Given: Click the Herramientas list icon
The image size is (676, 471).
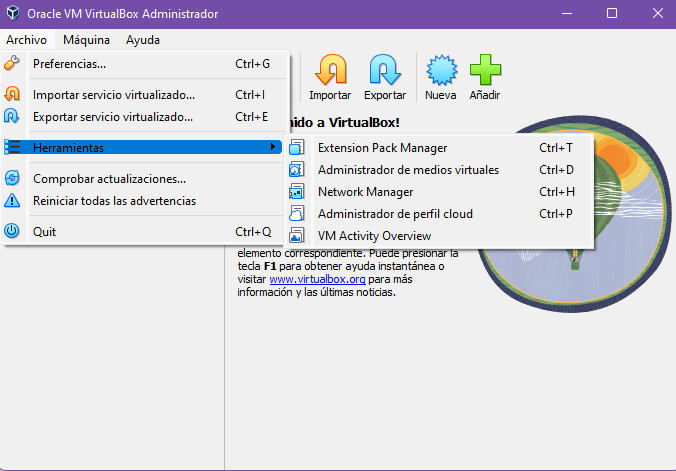Looking at the screenshot, I should pos(12,148).
